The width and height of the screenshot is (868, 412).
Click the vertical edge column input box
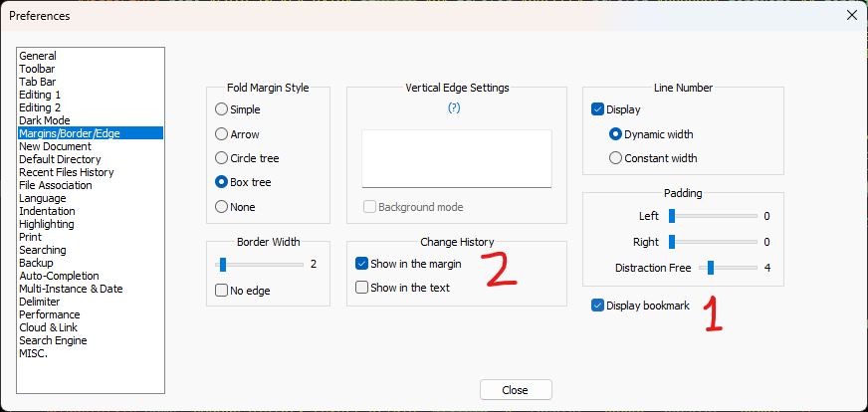pyautogui.click(x=456, y=158)
